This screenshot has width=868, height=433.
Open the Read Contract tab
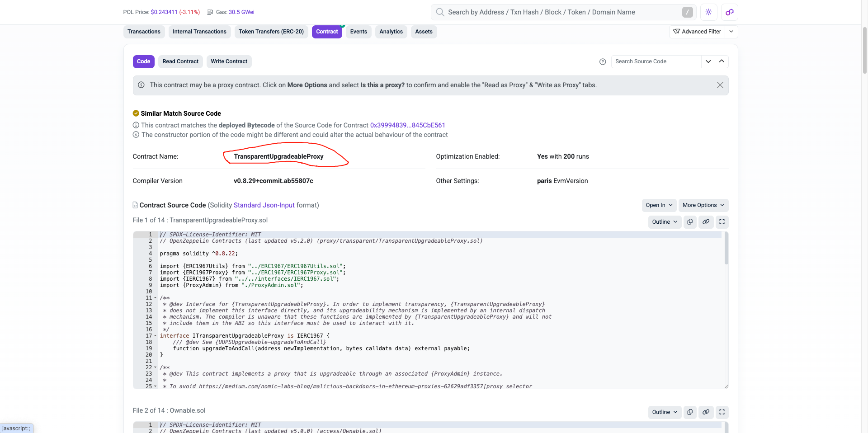tap(180, 61)
